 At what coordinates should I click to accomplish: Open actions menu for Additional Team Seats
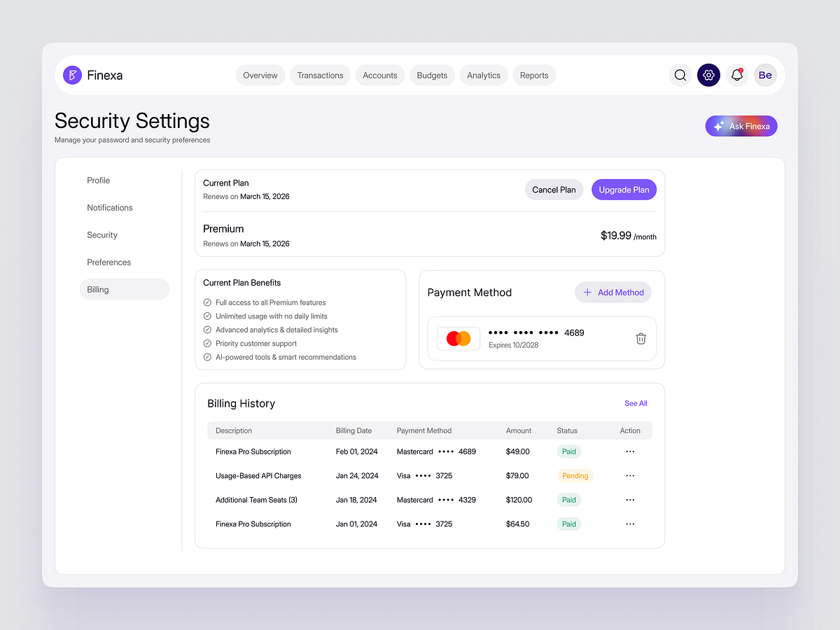pyautogui.click(x=629, y=499)
